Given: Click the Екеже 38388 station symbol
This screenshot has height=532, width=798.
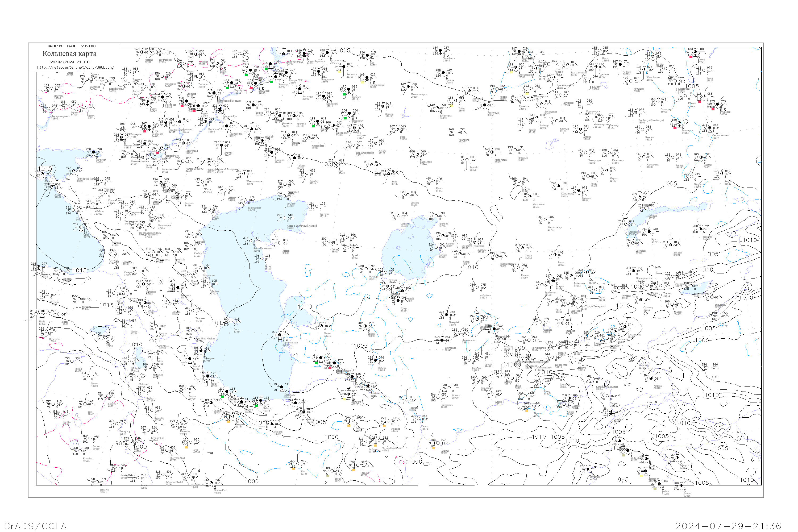Looking at the screenshot, I should point(365,326).
